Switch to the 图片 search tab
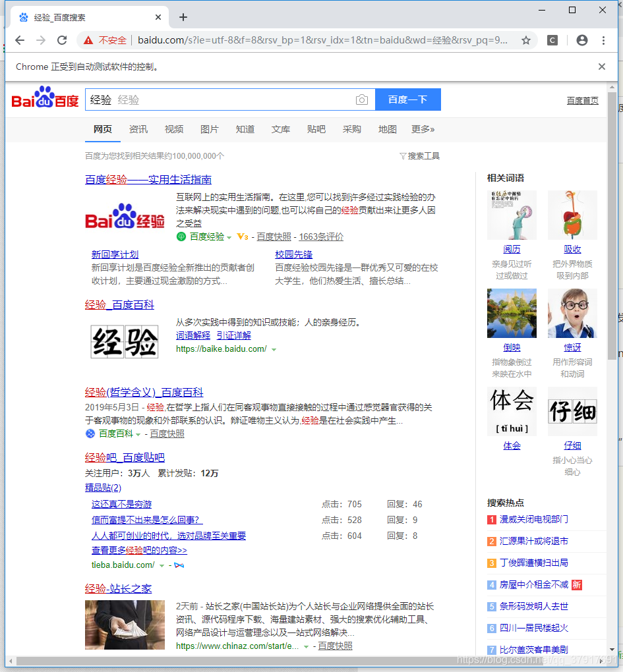This screenshot has width=623, height=672. click(209, 129)
